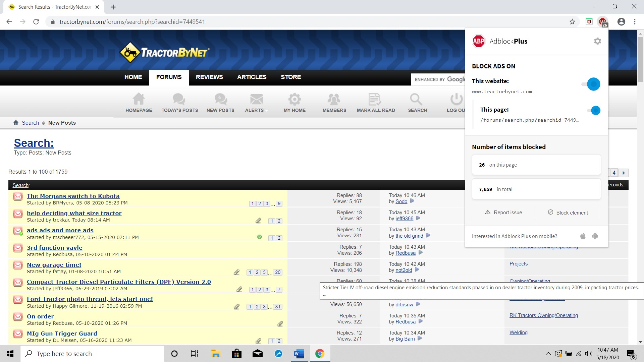The height and width of the screenshot is (362, 644).
Task: Click Report issue button
Action: (x=503, y=213)
